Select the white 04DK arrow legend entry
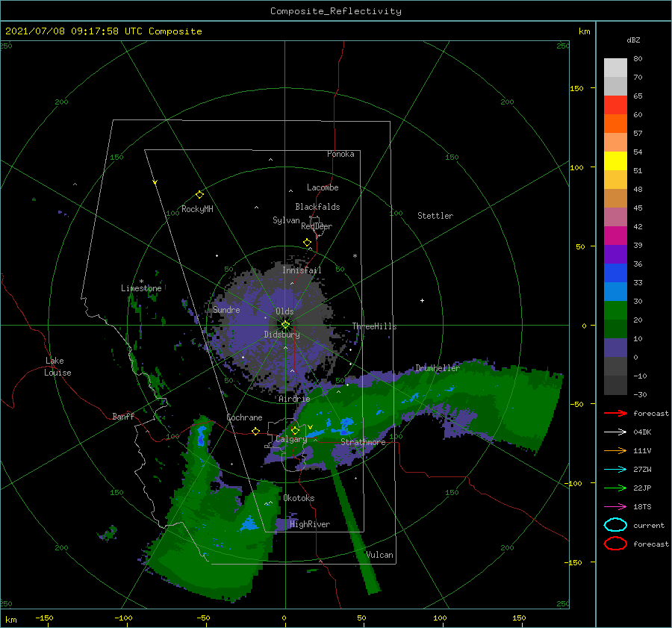 click(615, 432)
